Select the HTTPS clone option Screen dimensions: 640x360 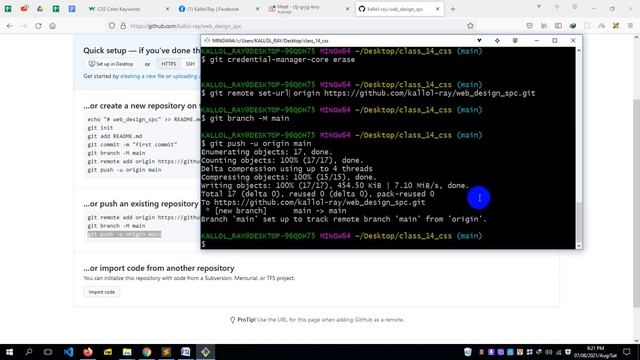click(x=169, y=64)
